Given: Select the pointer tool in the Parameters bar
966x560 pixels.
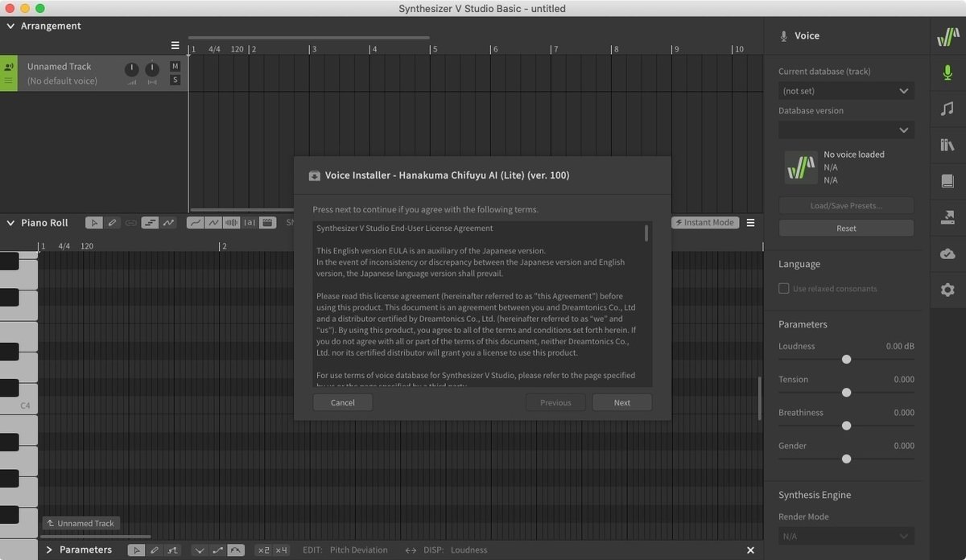Looking at the screenshot, I should (135, 550).
